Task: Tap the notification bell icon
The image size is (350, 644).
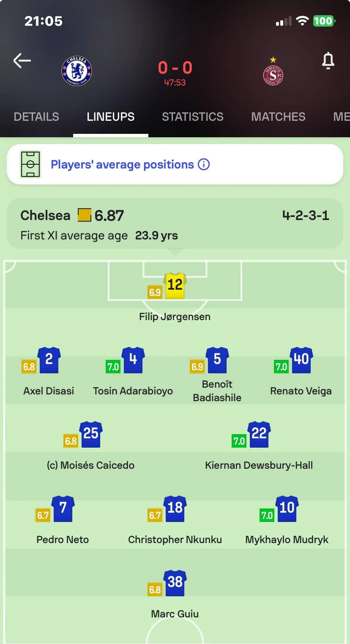Action: (x=328, y=61)
